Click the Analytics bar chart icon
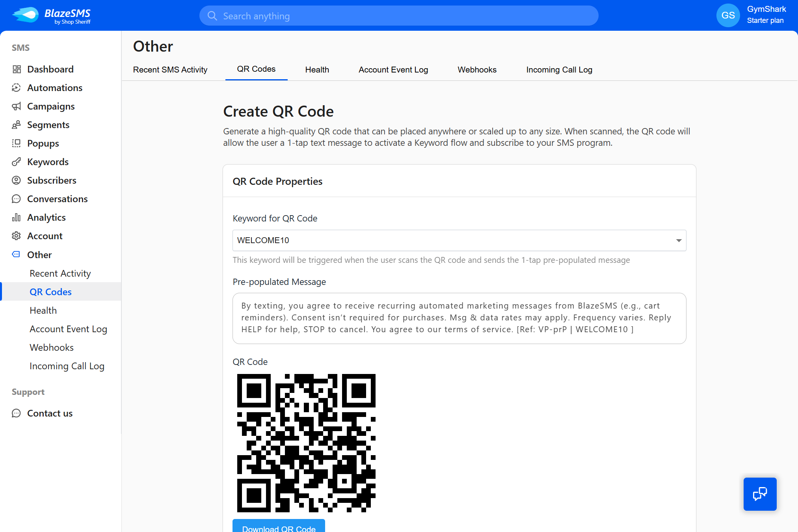The height and width of the screenshot is (532, 798). pyautogui.click(x=17, y=218)
